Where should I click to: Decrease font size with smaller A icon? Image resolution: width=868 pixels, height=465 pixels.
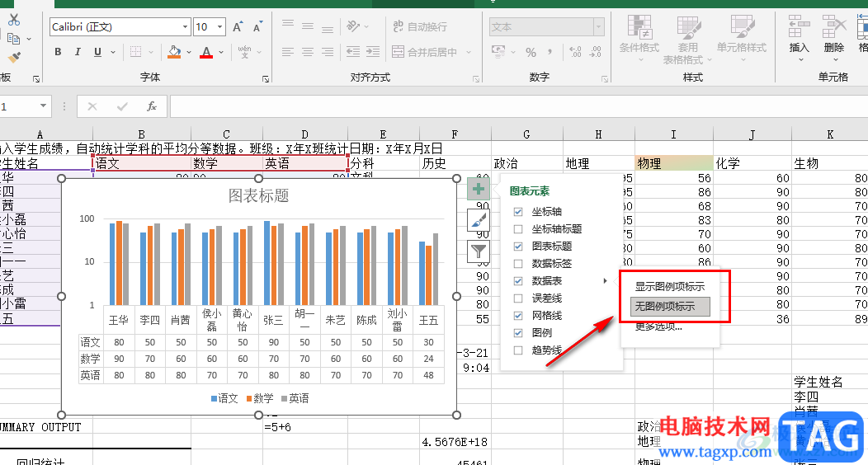[258, 26]
